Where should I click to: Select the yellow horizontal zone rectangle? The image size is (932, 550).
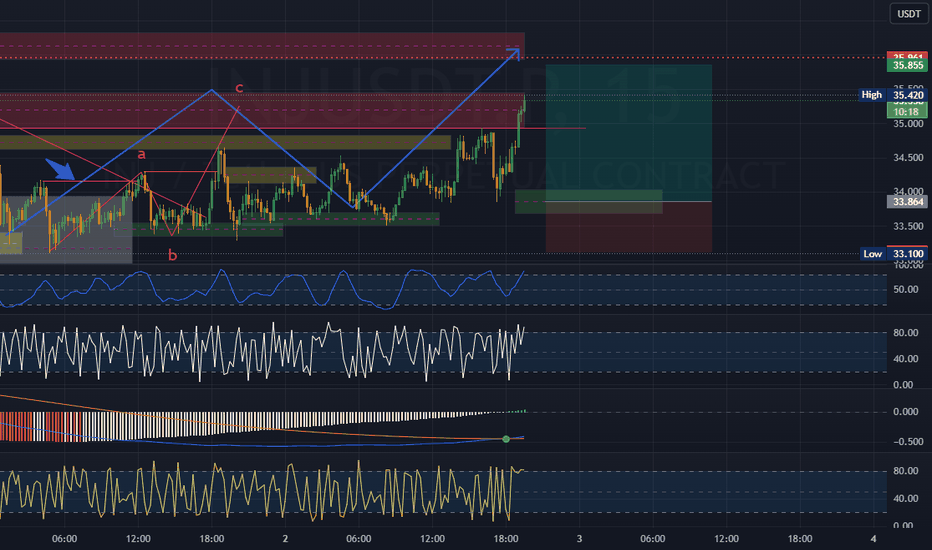225,143
